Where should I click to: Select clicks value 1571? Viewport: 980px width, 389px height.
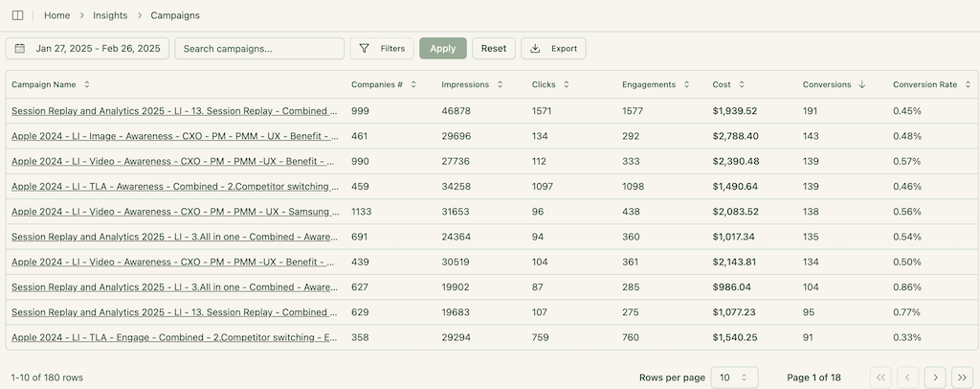[x=542, y=111]
